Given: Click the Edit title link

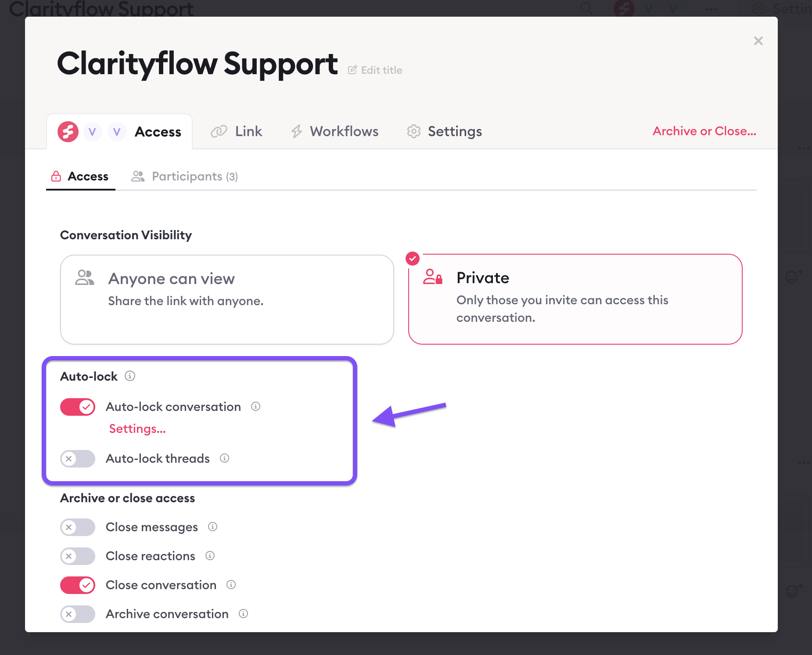Looking at the screenshot, I should (375, 70).
